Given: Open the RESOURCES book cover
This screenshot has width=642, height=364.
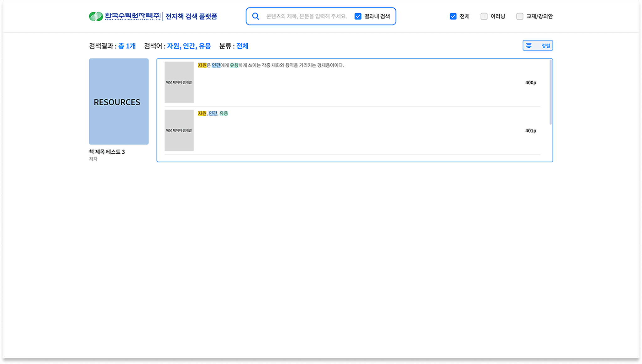Looking at the screenshot, I should [x=119, y=102].
